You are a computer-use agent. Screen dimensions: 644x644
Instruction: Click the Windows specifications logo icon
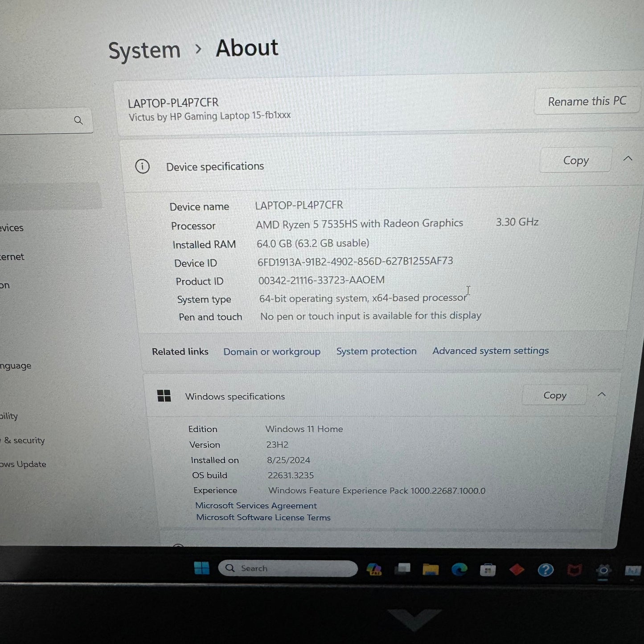pyautogui.click(x=164, y=396)
